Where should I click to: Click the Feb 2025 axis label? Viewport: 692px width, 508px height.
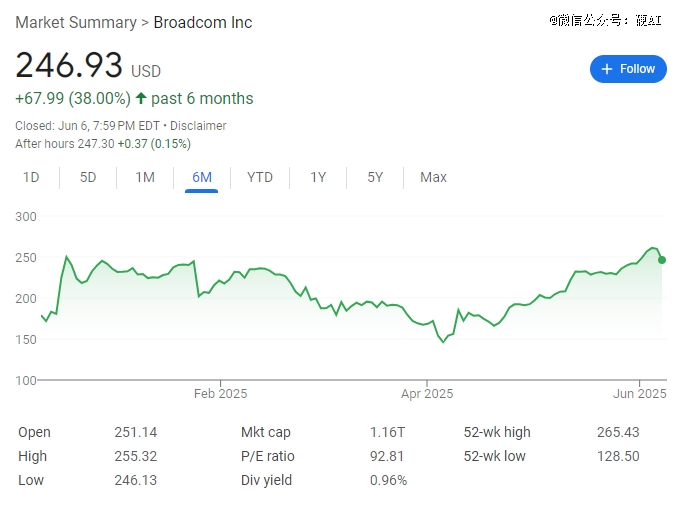[x=220, y=394]
